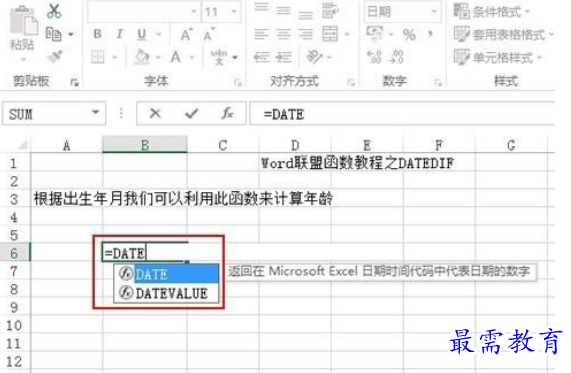Toggle Underline formatting
This screenshot has height=373, width=571.
point(142,34)
